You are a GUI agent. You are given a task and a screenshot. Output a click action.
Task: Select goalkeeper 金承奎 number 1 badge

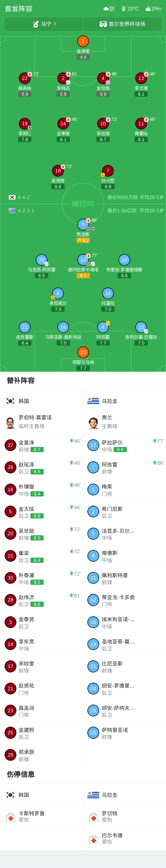click(83, 41)
